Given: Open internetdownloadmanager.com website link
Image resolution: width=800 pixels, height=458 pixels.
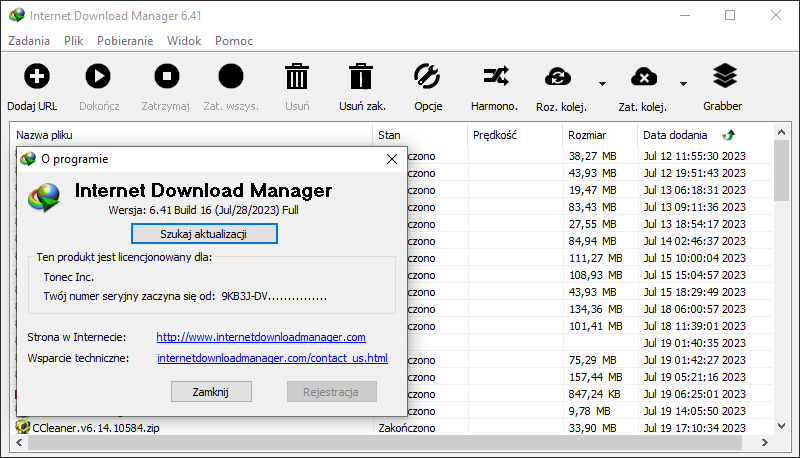Looking at the screenshot, I should [x=261, y=337].
